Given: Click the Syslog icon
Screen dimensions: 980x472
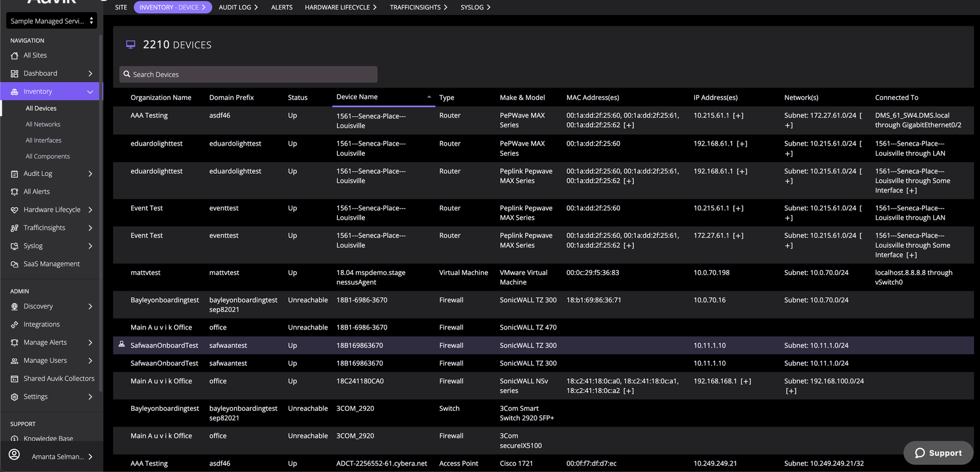Looking at the screenshot, I should (14, 246).
